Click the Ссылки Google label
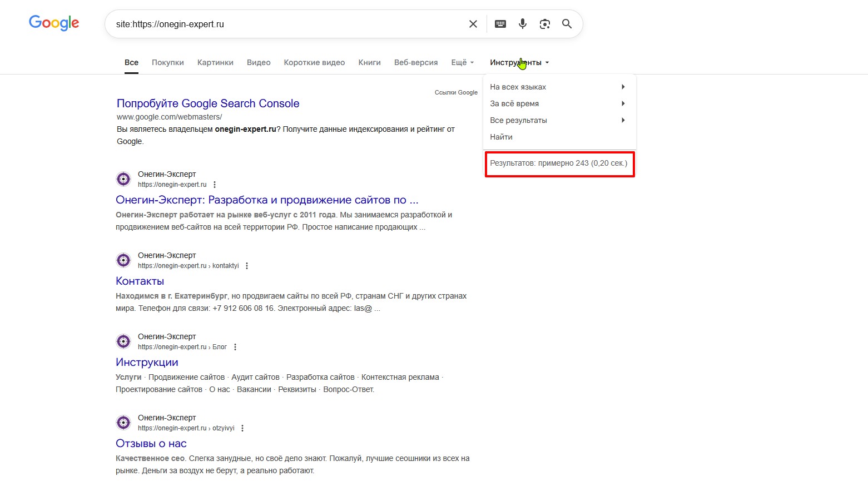The width and height of the screenshot is (868, 486). click(x=456, y=92)
